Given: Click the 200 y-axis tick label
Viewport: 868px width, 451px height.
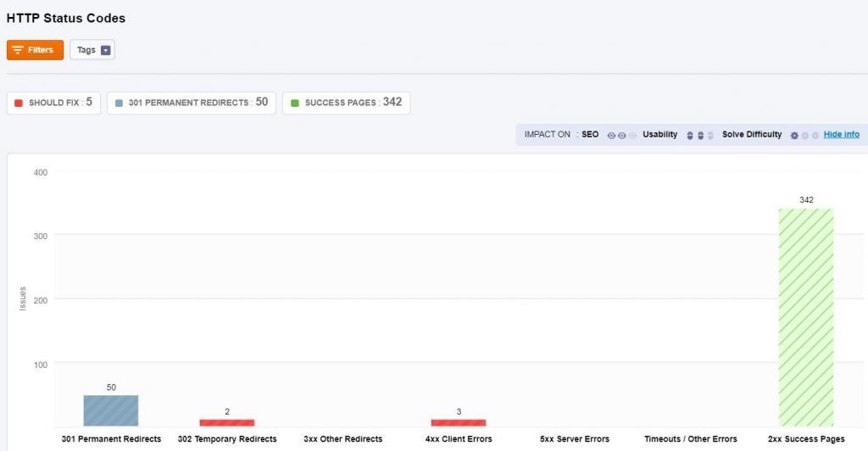Looking at the screenshot, I should 41,300.
